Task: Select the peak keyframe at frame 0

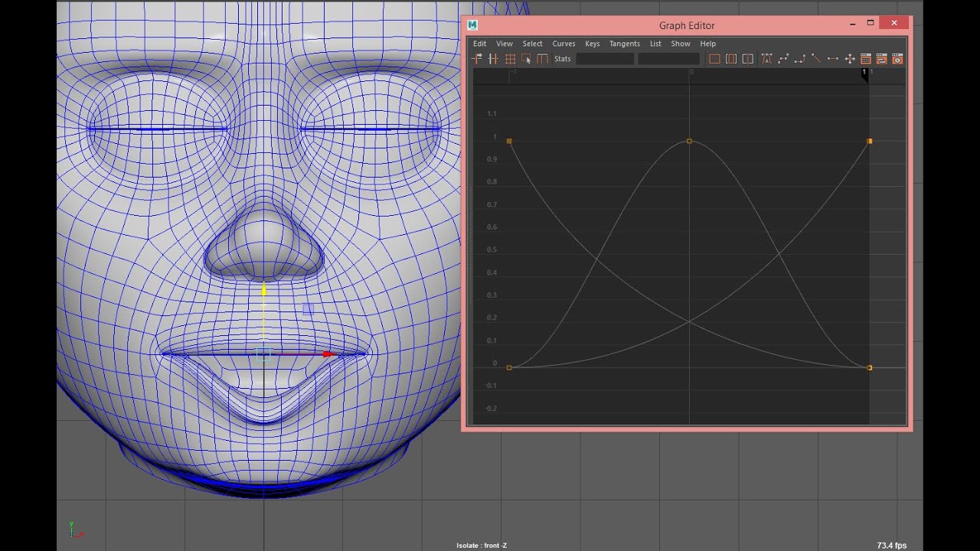Action: pyautogui.click(x=689, y=142)
